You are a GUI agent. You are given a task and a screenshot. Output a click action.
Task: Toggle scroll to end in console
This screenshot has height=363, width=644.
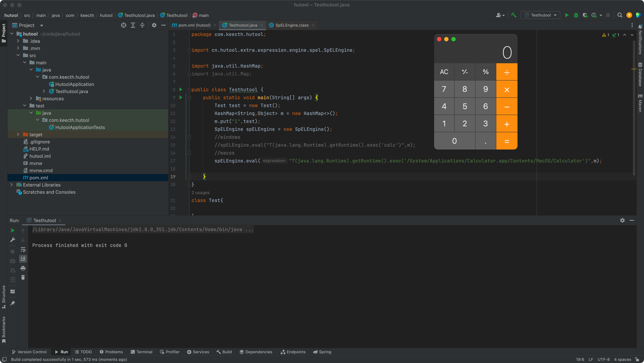23,259
